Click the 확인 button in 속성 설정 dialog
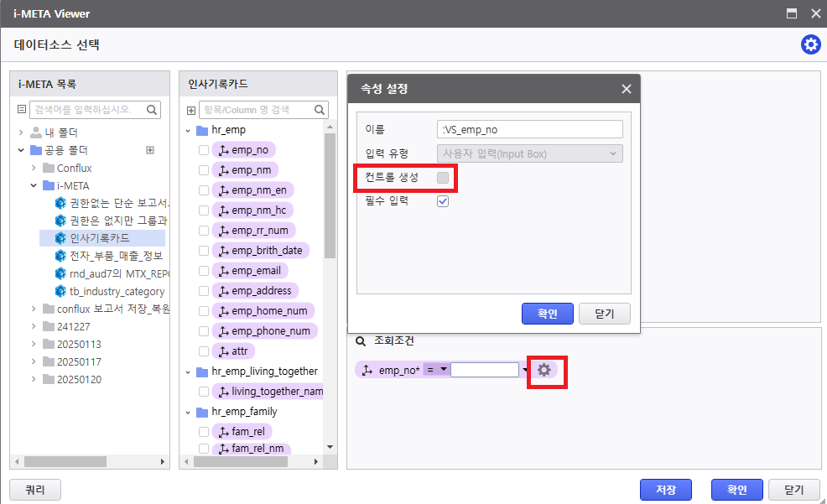The height and width of the screenshot is (504, 827). click(x=547, y=314)
